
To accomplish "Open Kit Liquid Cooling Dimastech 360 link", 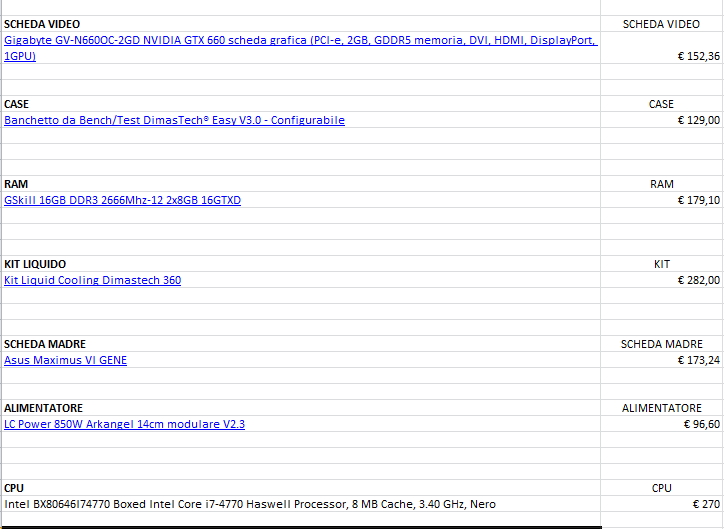I will click(x=92, y=280).
